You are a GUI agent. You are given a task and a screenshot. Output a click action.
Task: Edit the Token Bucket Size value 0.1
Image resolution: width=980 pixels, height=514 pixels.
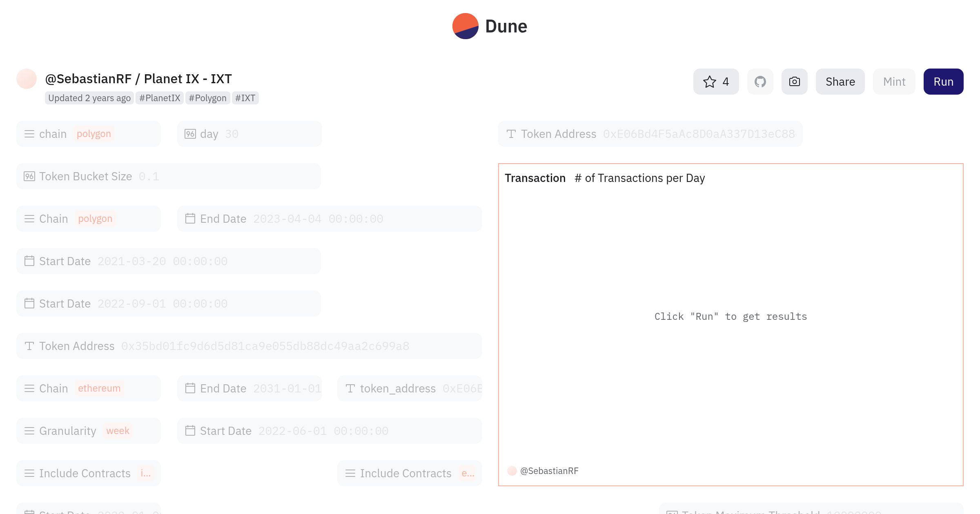(x=169, y=176)
